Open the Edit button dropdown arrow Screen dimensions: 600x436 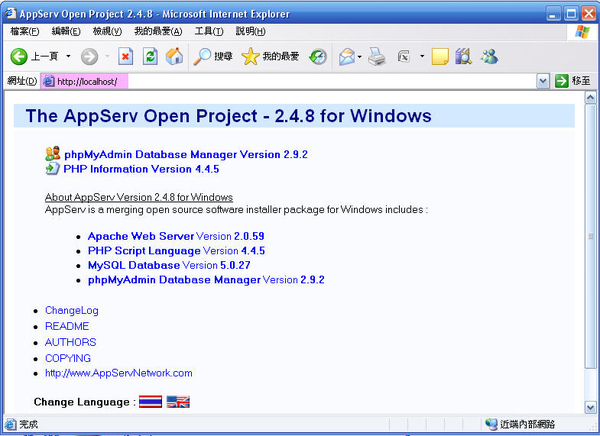click(x=422, y=56)
